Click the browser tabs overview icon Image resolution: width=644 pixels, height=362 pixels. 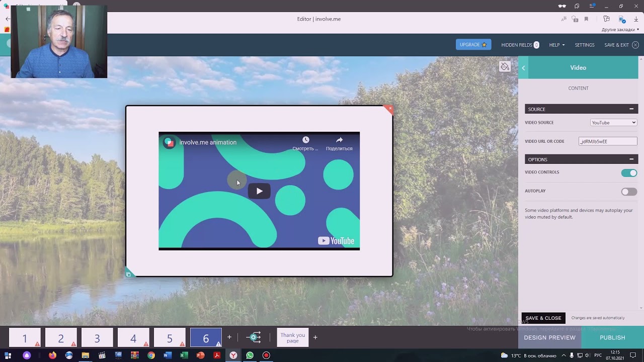[x=577, y=6]
